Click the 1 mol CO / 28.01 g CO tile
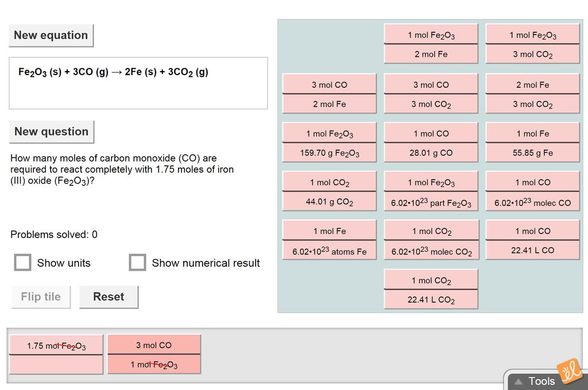This screenshot has width=588, height=390. pyautogui.click(x=431, y=143)
